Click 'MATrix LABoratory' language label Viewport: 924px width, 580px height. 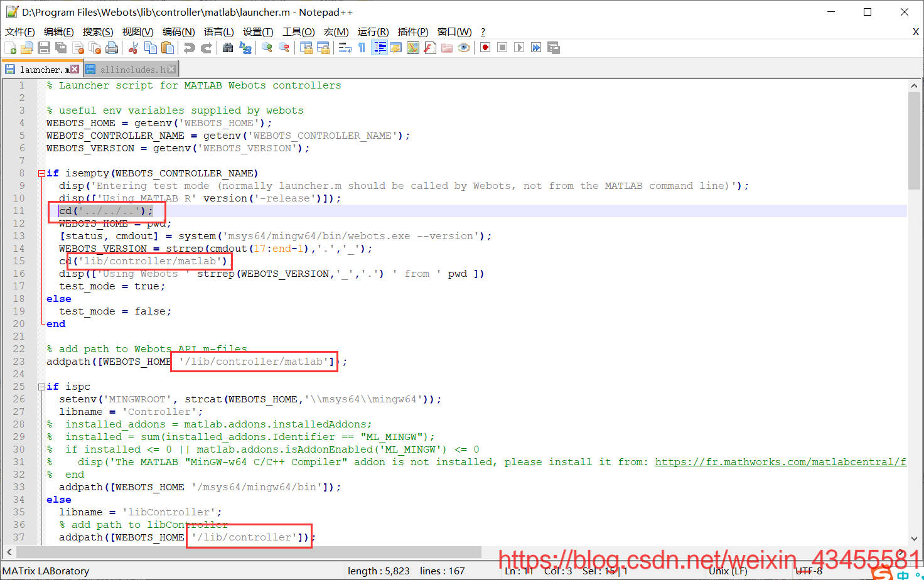pos(46,571)
